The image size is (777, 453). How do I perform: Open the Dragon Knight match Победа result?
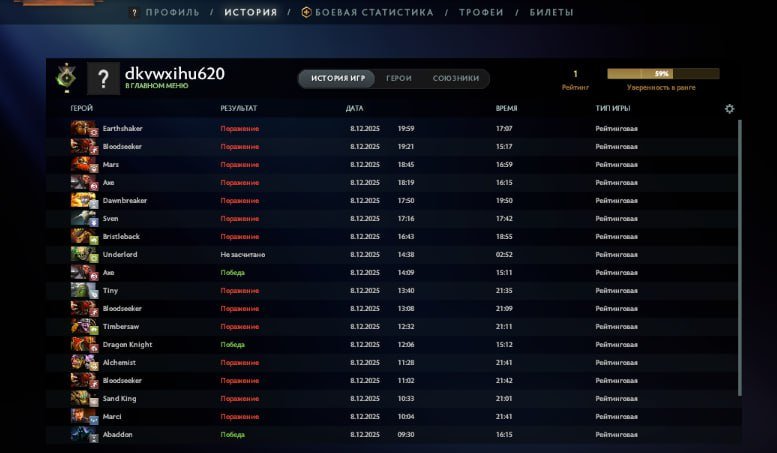(x=232, y=344)
